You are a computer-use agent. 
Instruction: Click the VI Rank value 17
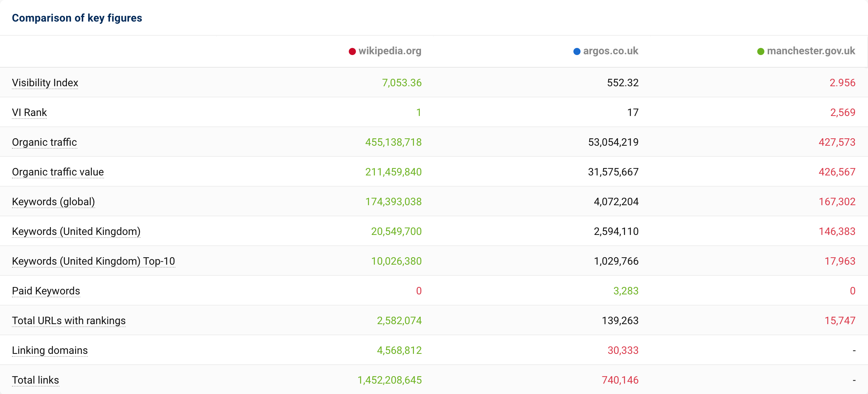(633, 112)
